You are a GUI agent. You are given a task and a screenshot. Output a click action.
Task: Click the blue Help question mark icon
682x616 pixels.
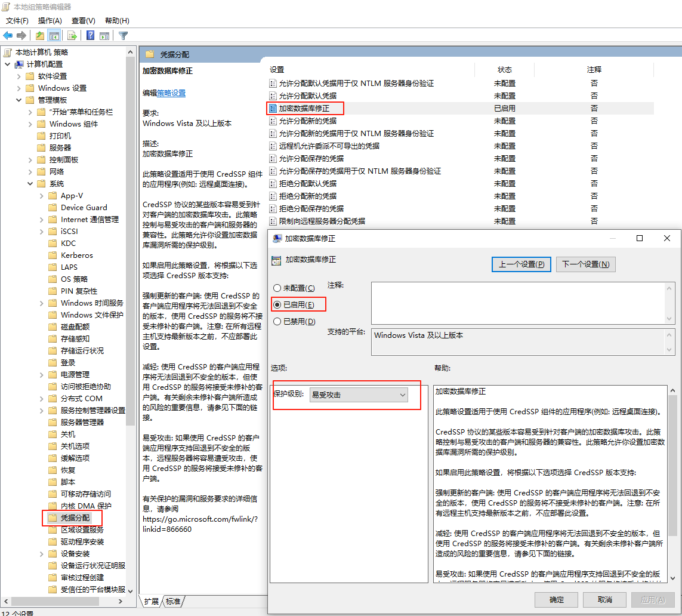click(x=90, y=35)
